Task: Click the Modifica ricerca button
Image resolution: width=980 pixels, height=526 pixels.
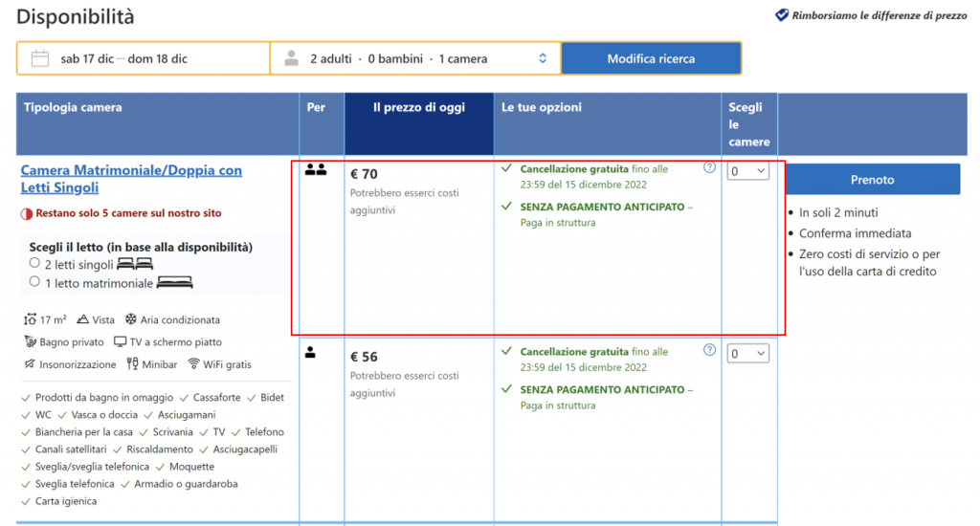Action: [x=651, y=58]
